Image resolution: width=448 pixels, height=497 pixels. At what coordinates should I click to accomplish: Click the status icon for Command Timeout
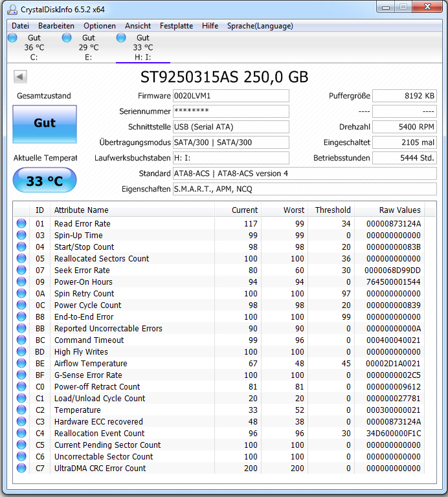pos(21,340)
